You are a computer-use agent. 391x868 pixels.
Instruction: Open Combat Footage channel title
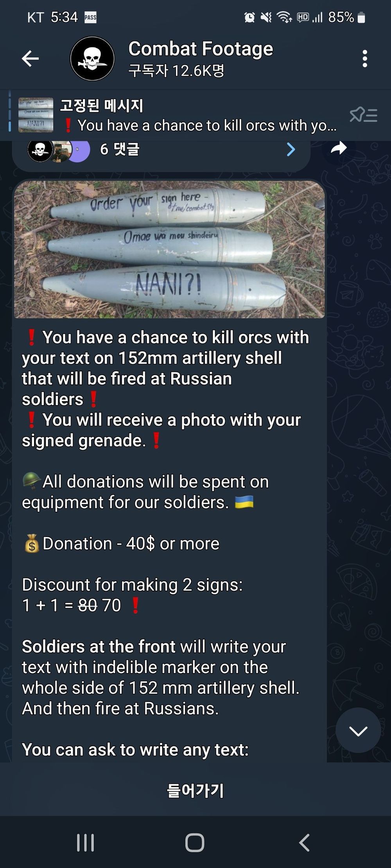pos(201,49)
